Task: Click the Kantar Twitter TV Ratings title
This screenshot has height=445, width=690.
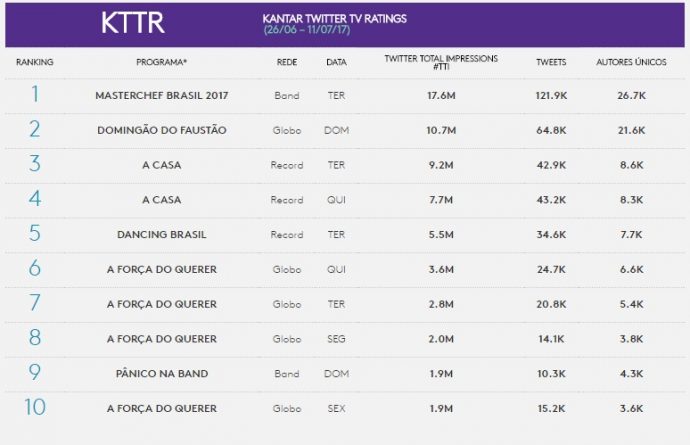Action: pos(334,18)
